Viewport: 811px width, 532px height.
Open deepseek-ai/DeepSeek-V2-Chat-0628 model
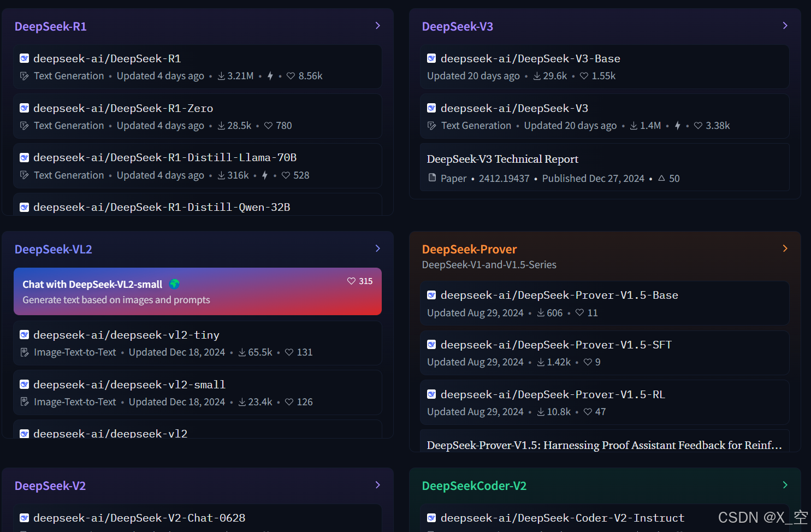[197, 518]
